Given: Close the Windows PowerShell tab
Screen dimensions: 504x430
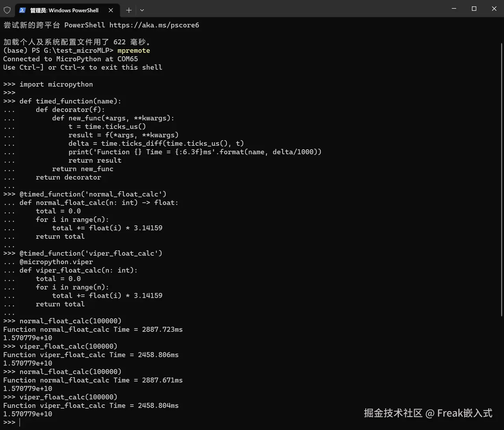Looking at the screenshot, I should click(111, 10).
